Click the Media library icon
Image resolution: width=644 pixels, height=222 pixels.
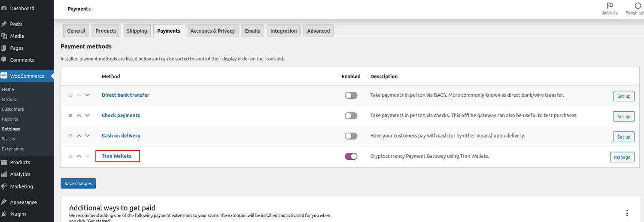(4, 36)
